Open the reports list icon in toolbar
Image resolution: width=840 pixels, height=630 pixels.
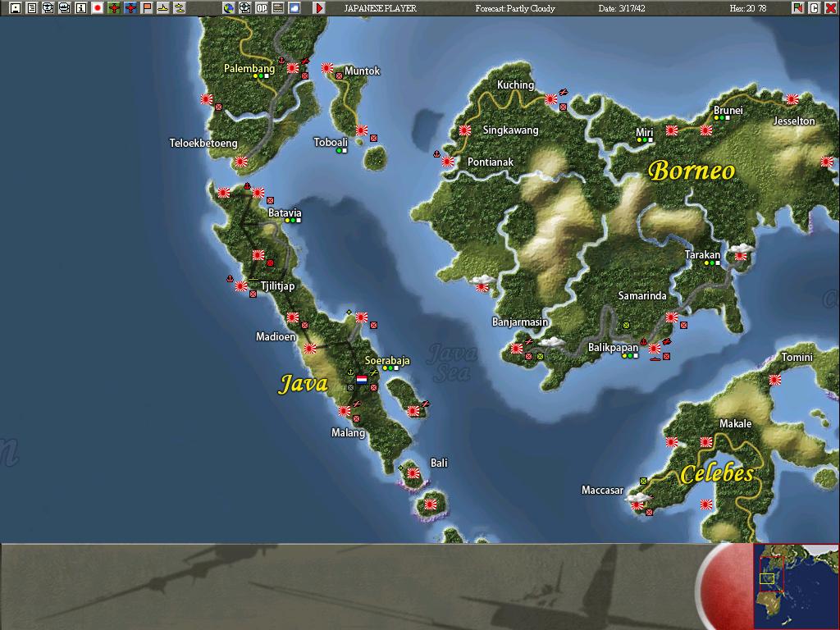pos(32,8)
